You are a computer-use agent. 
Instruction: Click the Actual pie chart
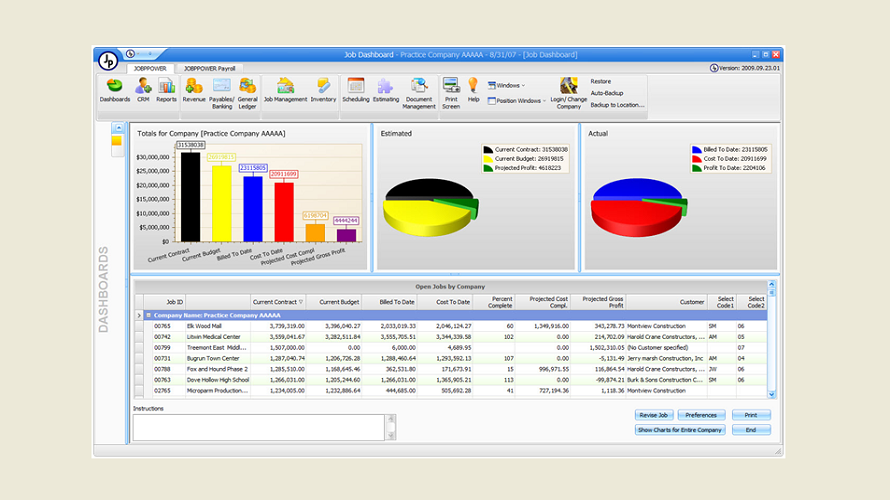[639, 207]
